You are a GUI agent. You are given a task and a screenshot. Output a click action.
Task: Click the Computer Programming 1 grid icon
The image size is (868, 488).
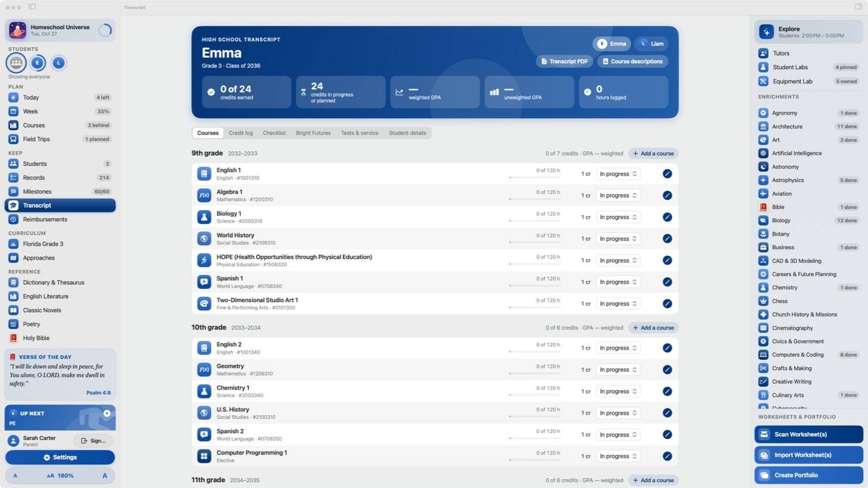tap(204, 456)
